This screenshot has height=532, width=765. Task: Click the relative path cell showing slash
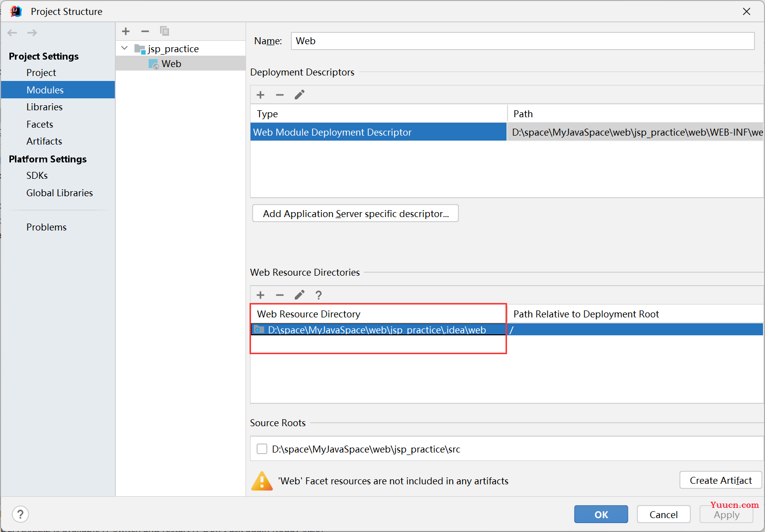click(x=635, y=329)
